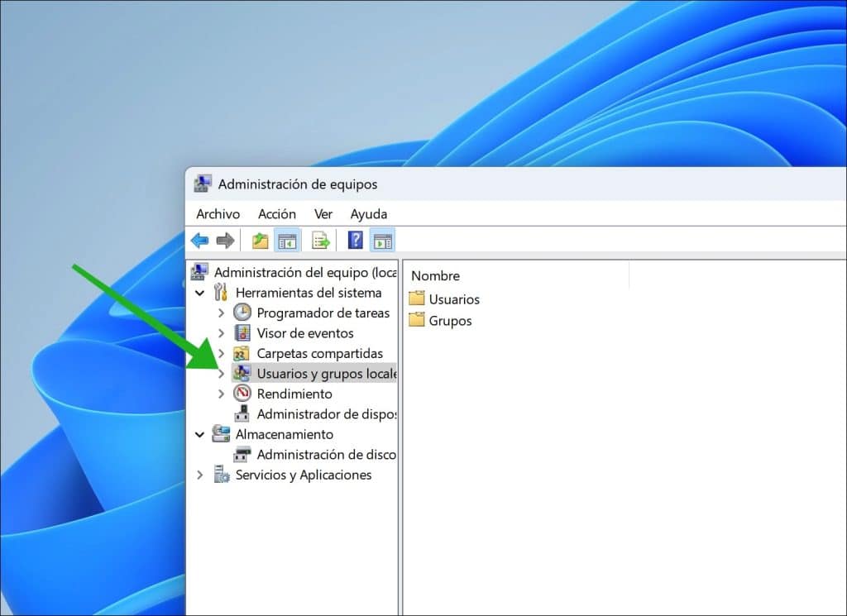Select 'Programador de tareas' label
Screen dimensions: 847x616
coord(323,313)
